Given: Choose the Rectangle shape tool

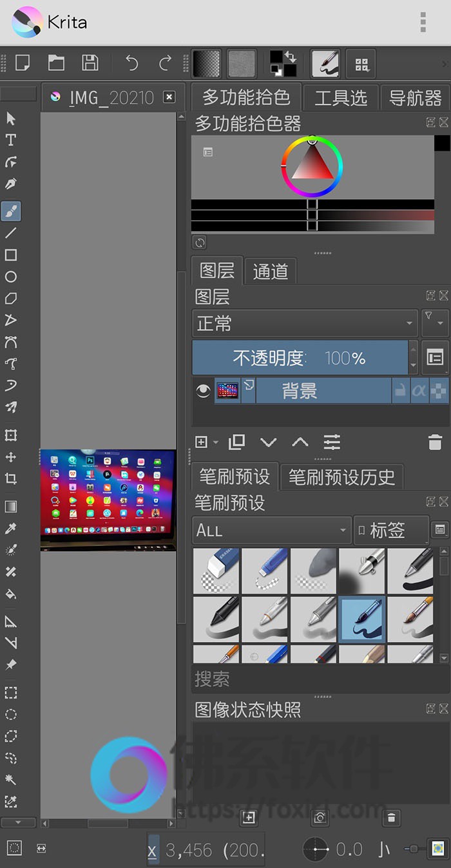Looking at the screenshot, I should pyautogui.click(x=11, y=255).
